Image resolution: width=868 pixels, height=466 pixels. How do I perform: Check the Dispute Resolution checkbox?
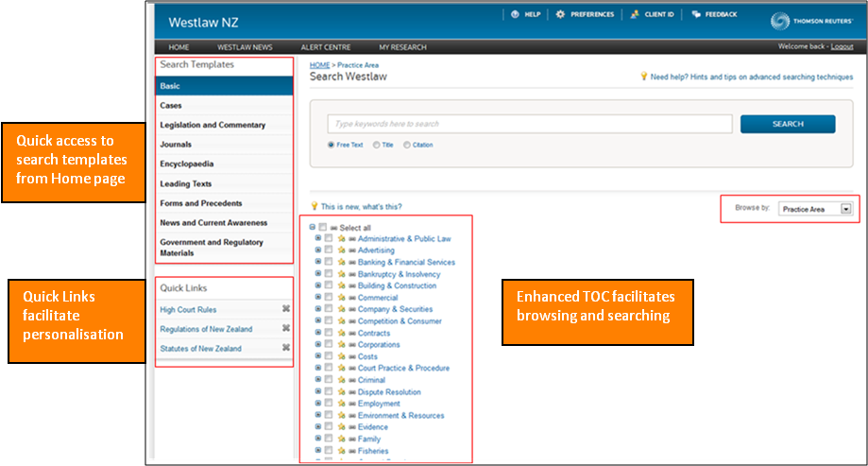329,390
